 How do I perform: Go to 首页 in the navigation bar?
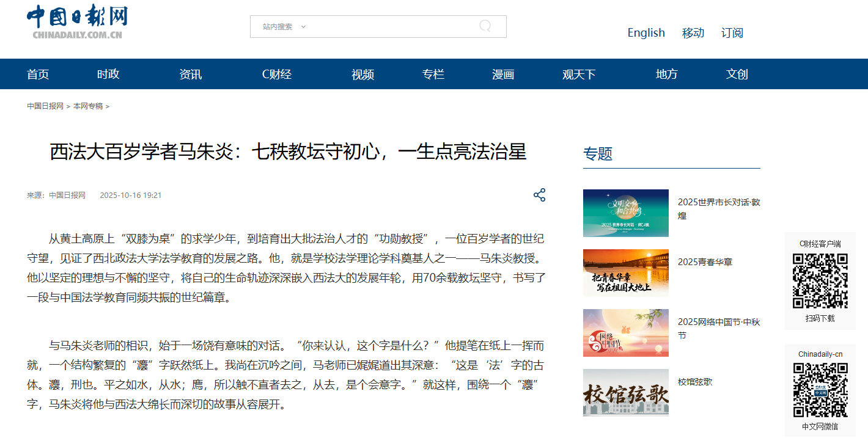pyautogui.click(x=38, y=75)
